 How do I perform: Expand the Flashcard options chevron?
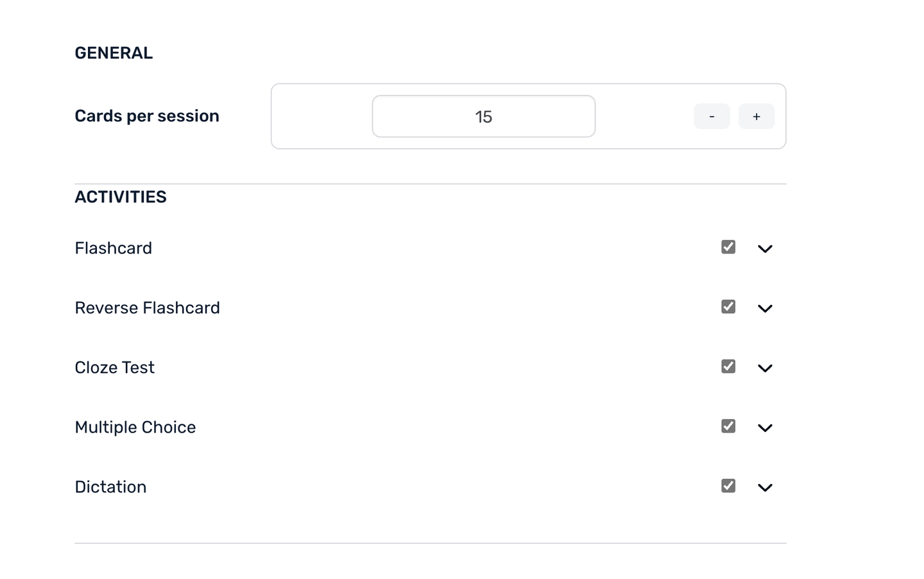tap(765, 249)
